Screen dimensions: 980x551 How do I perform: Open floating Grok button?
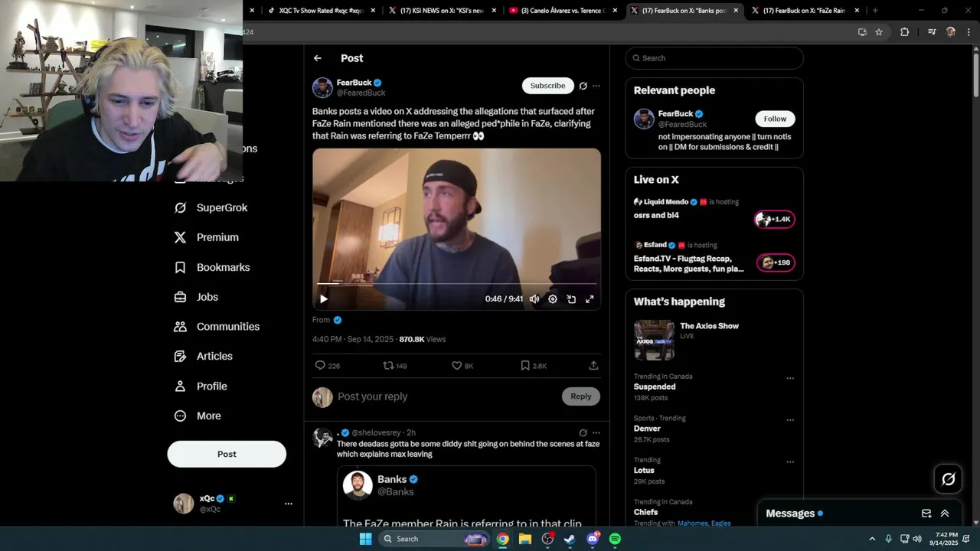pos(949,479)
